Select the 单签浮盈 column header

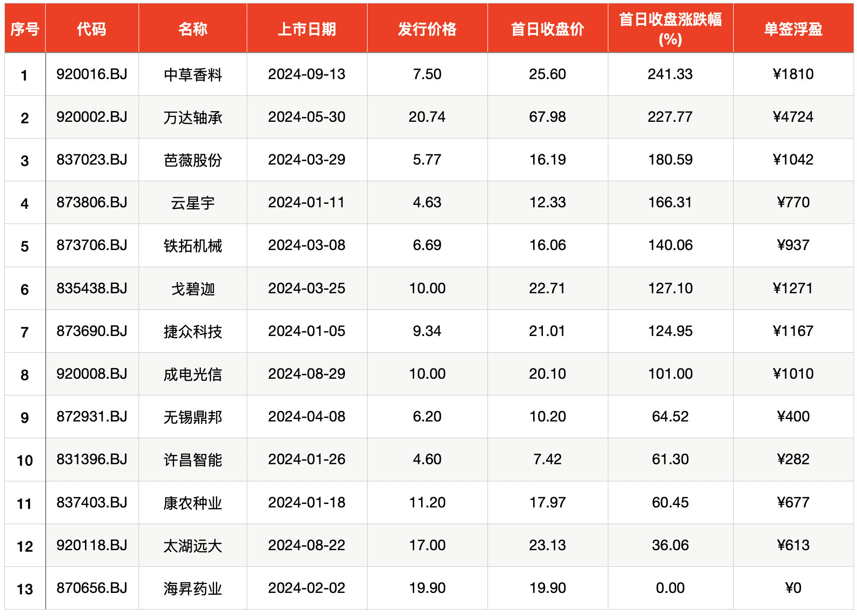coord(793,29)
